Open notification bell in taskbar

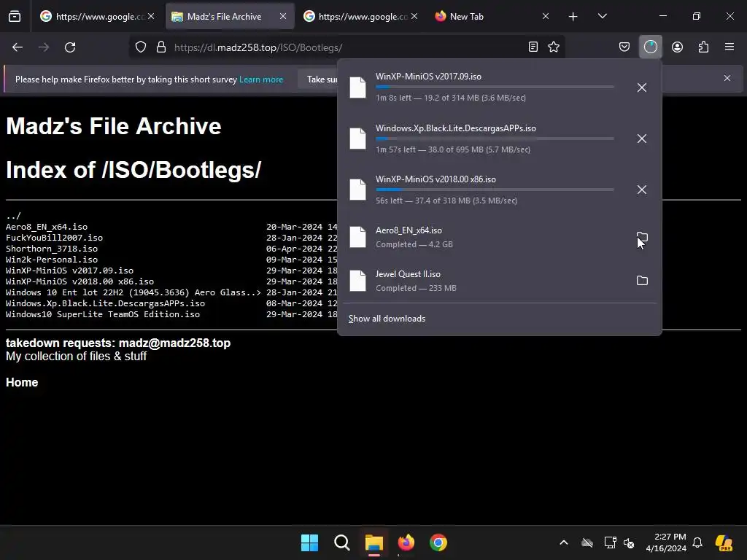click(697, 542)
